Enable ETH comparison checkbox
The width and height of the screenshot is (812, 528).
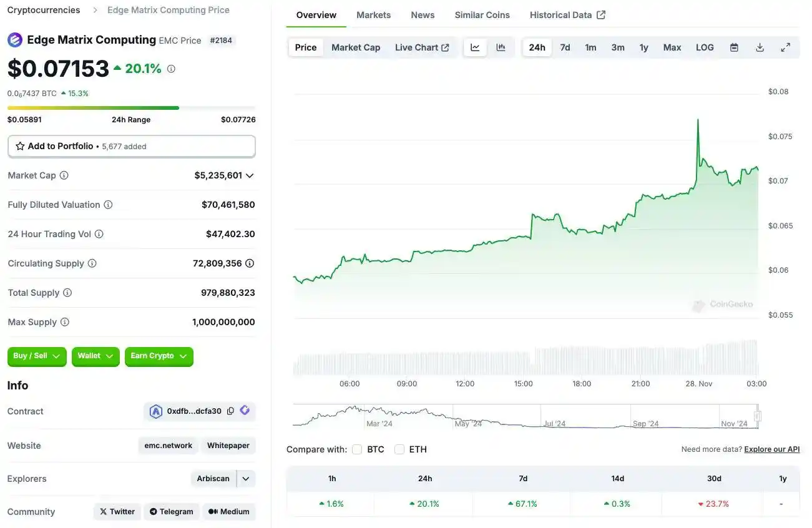tap(399, 449)
